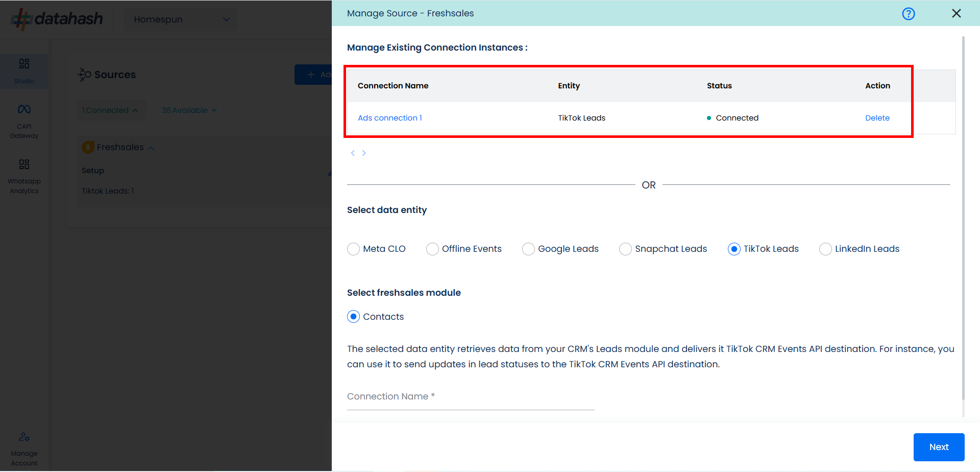The image size is (980, 472).
Task: Click the datahash logo
Action: coord(57,19)
